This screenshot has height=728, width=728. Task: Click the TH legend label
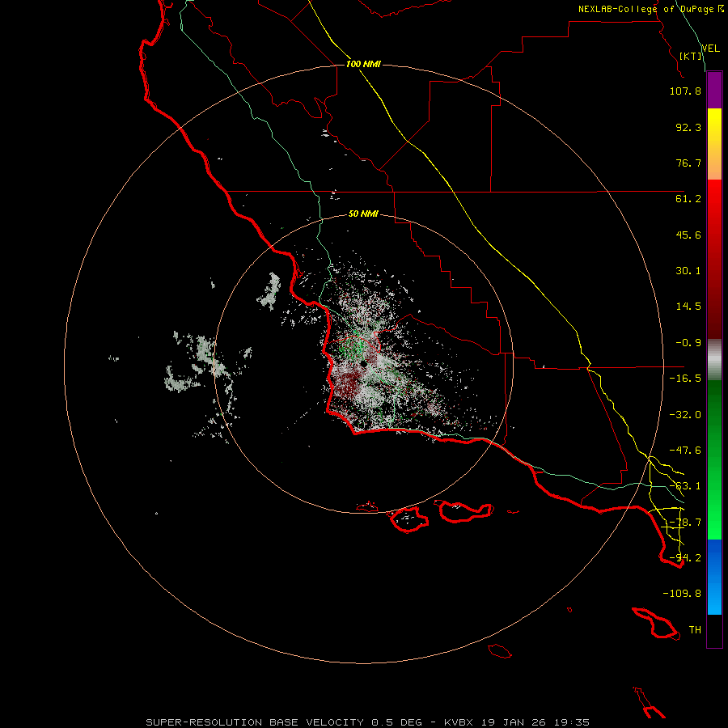(695, 630)
